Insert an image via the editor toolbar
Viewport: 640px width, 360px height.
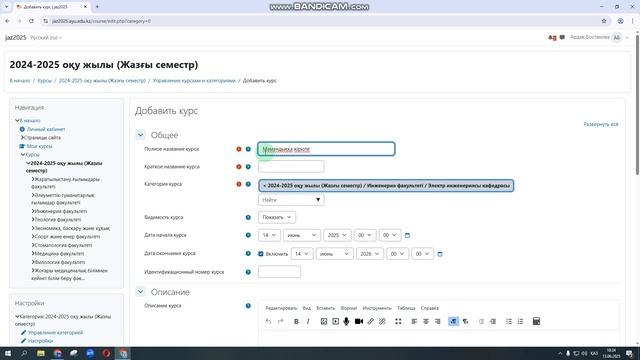pos(324,322)
